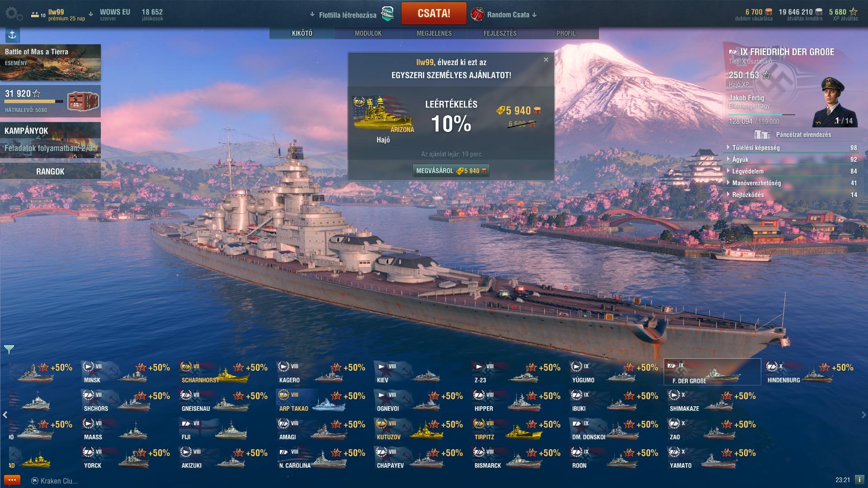The width and height of the screenshot is (868, 488).
Task: Open the llw99 account dropdown arrow
Action: tap(91, 14)
